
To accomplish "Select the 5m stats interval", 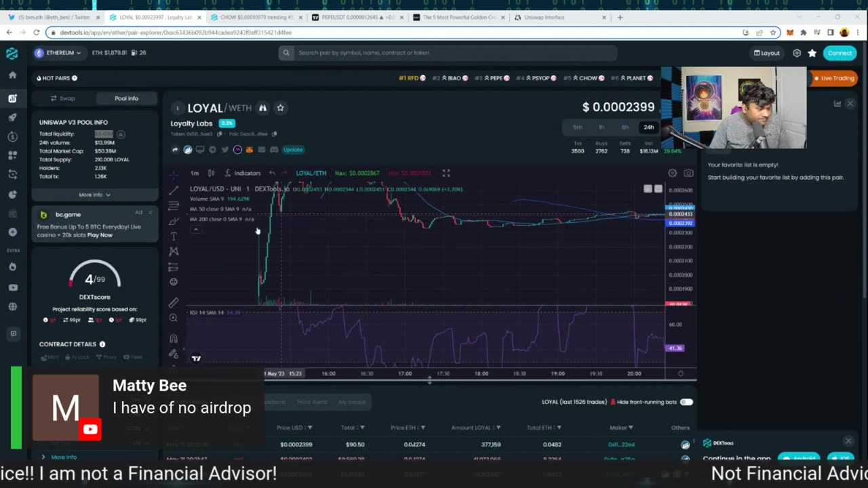I will click(578, 127).
